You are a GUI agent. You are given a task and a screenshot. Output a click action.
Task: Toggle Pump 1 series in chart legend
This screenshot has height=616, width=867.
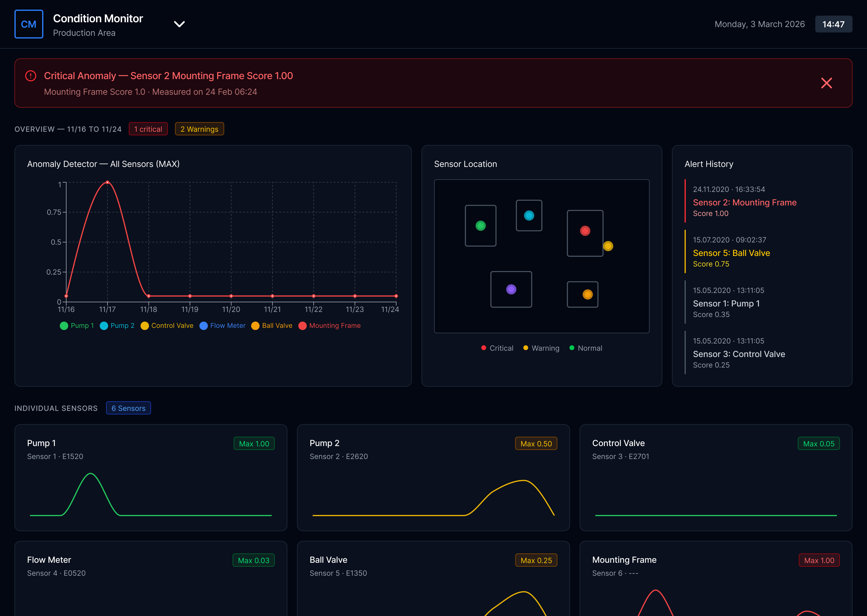point(77,326)
